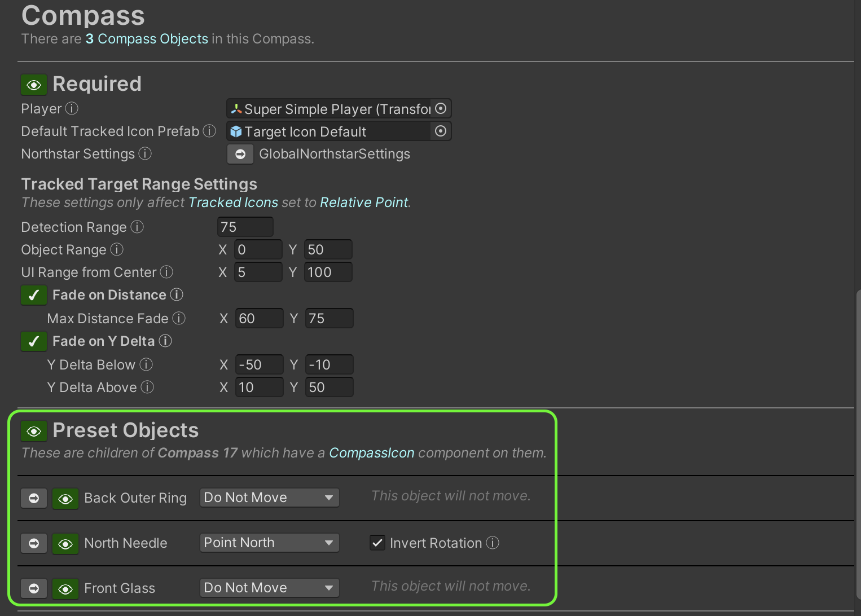Screen dimensions: 861x616
Task: Click the Max Distance Fade X field
Action: coord(259,319)
